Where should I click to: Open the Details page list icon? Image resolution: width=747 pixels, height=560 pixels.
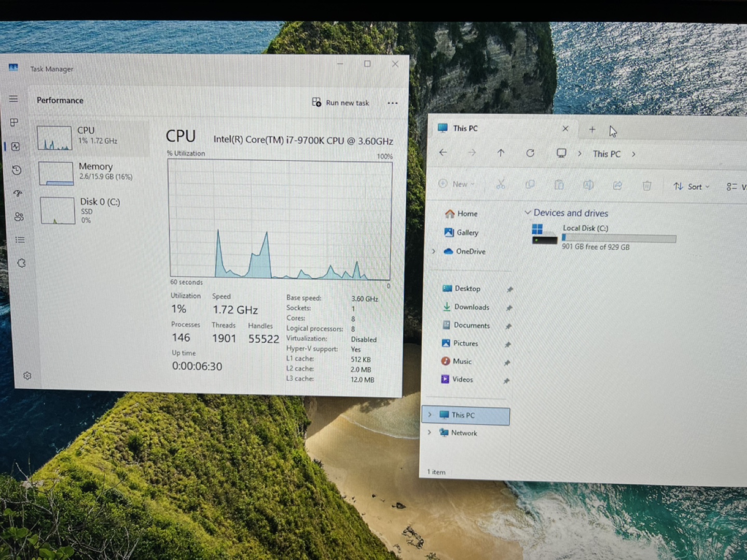20,240
